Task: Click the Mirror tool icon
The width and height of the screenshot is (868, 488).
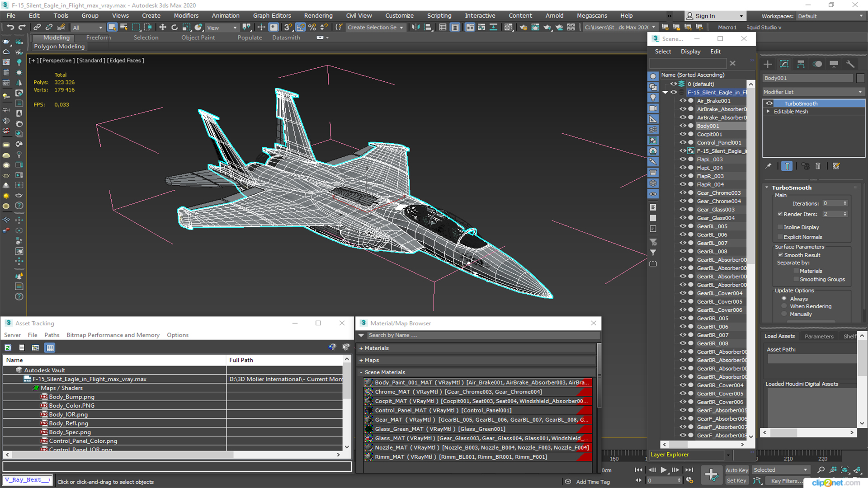Action: (415, 27)
